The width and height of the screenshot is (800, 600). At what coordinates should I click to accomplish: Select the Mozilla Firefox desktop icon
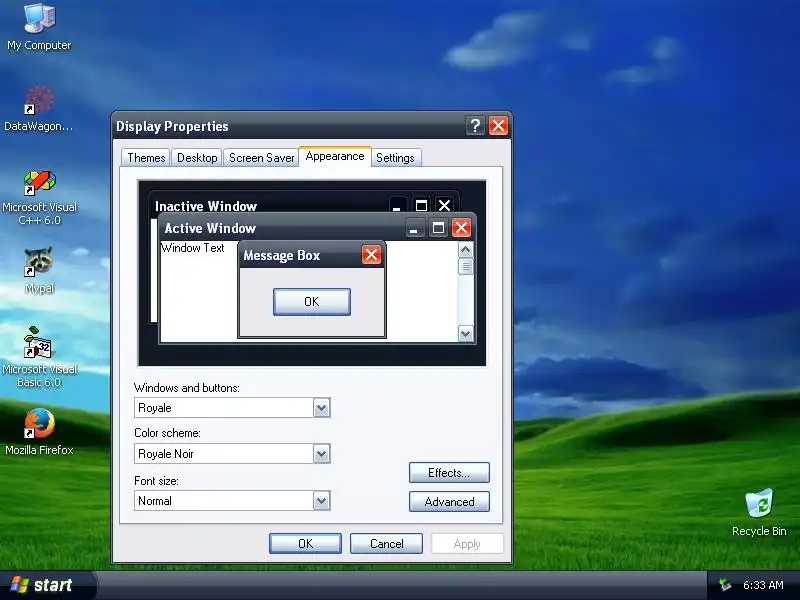pos(39,432)
